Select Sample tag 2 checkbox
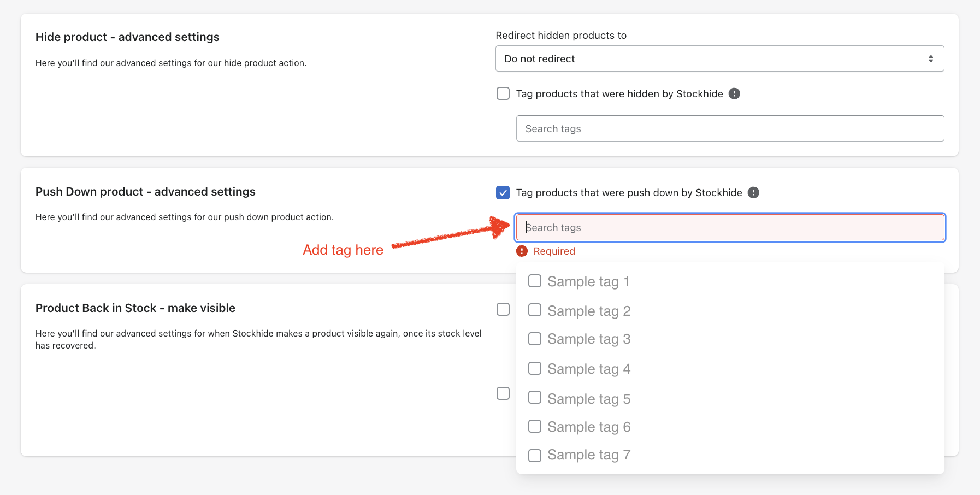Viewport: 980px width, 495px height. 535,310
